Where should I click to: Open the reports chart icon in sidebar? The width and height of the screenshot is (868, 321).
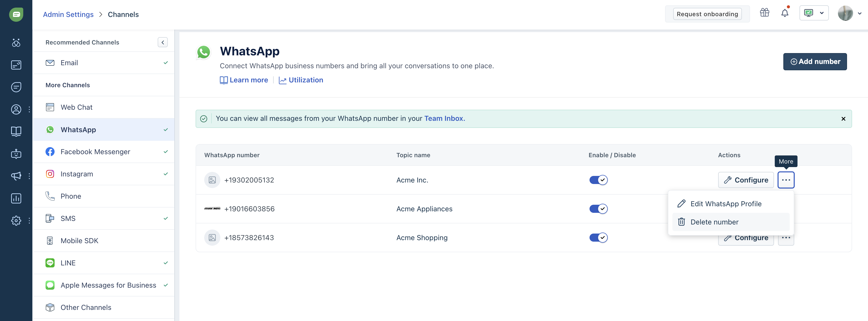point(16,198)
